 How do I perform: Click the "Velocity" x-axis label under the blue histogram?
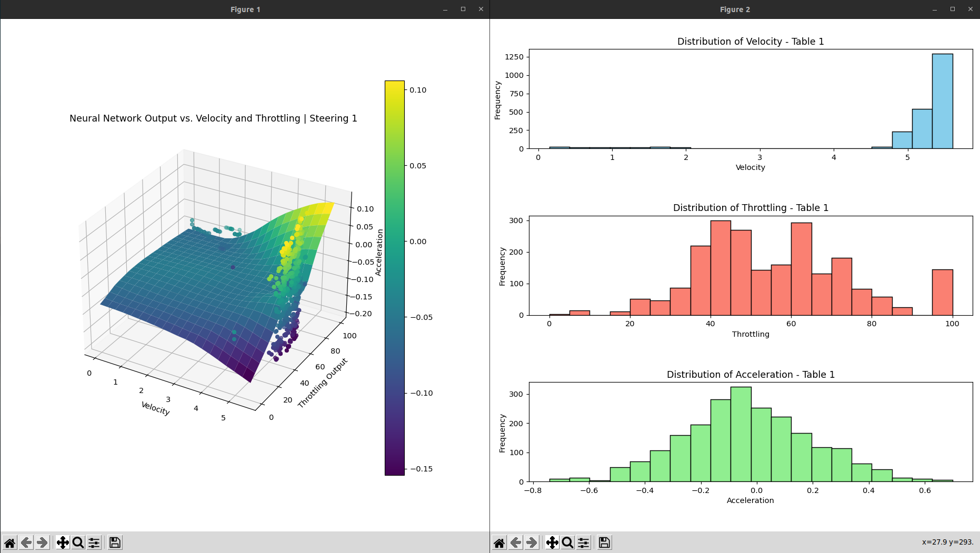(751, 167)
